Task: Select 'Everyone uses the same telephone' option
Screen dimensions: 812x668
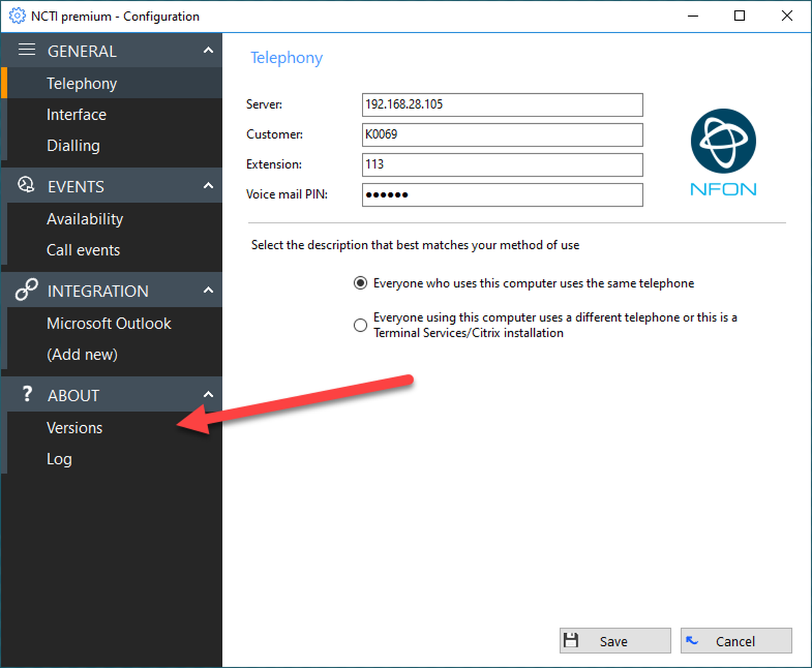Action: pyautogui.click(x=360, y=283)
